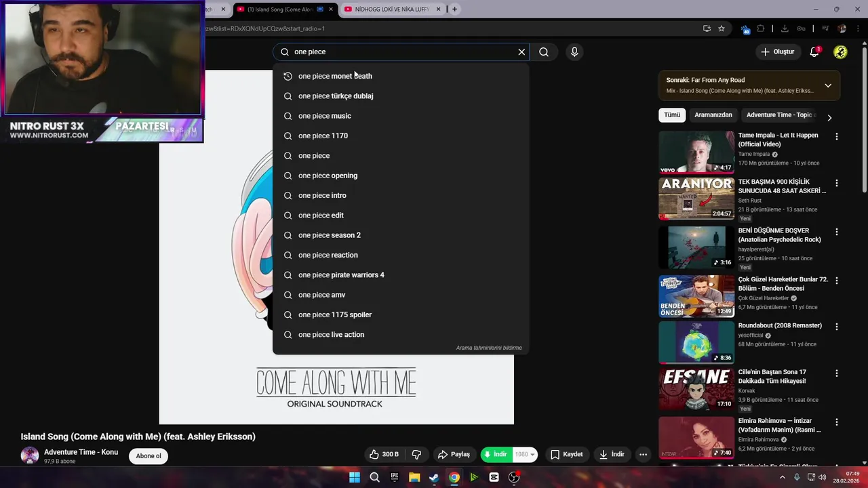
Task: Choose suggestion 'one piece 1170'
Action: 401,136
